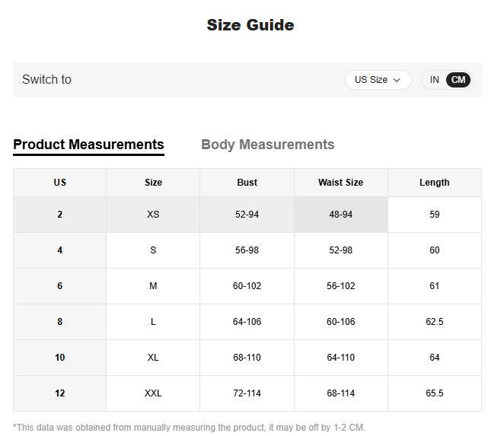
Task: Select the L size cell
Action: coord(153,322)
